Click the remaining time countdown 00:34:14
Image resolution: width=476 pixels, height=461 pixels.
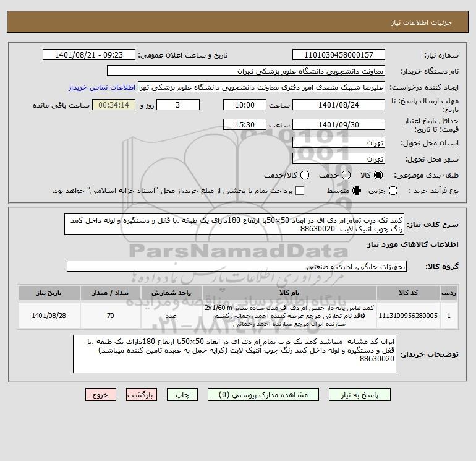pyautogui.click(x=114, y=105)
